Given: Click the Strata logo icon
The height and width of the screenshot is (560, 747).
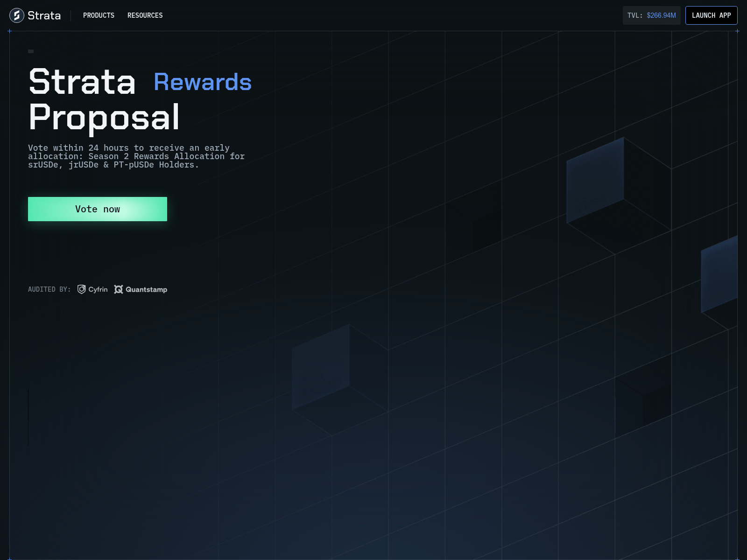Looking at the screenshot, I should pos(17,15).
